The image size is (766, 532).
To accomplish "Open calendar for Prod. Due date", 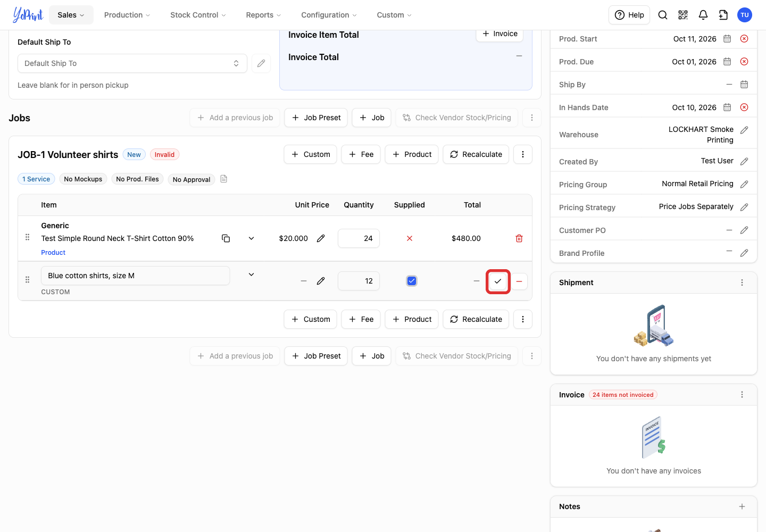I will coord(727,62).
